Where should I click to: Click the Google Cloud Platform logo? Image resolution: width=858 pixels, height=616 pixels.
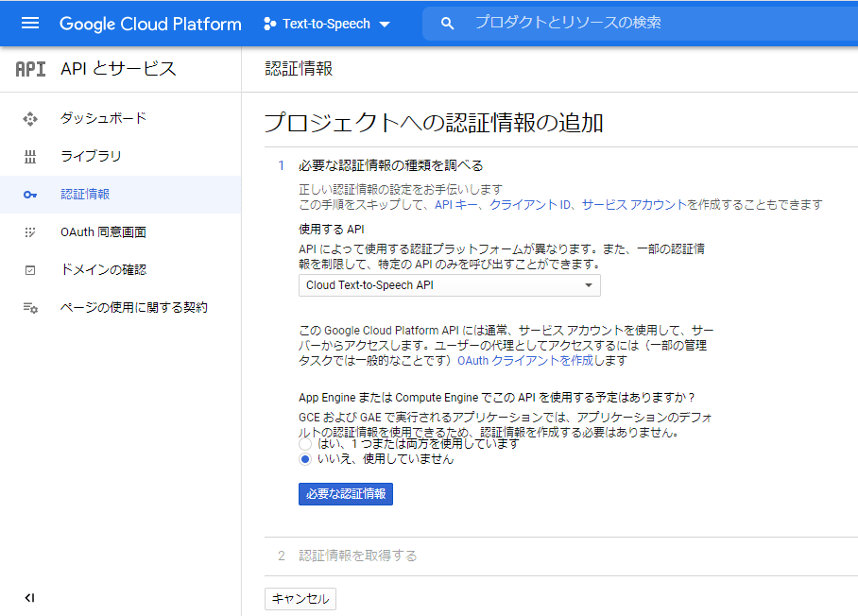[x=150, y=24]
